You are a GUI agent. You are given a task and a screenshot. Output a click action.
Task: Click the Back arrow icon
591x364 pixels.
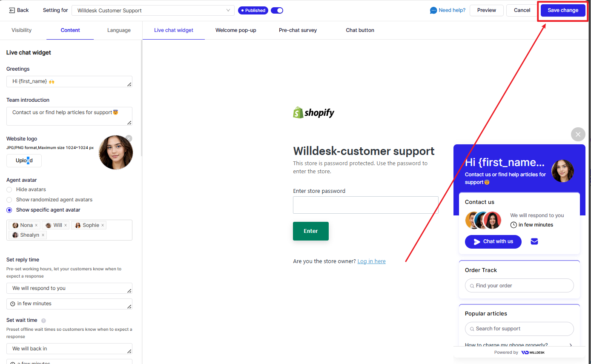pyautogui.click(x=12, y=10)
